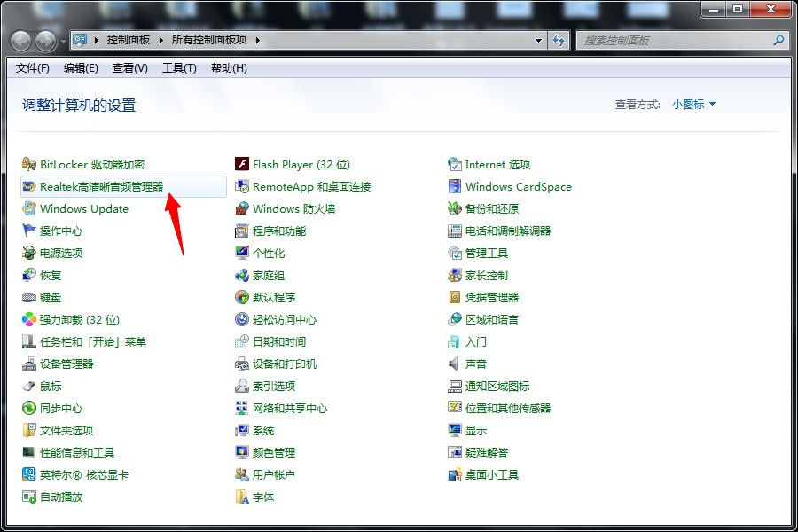Click the 日期和时间 icon

coord(242,341)
